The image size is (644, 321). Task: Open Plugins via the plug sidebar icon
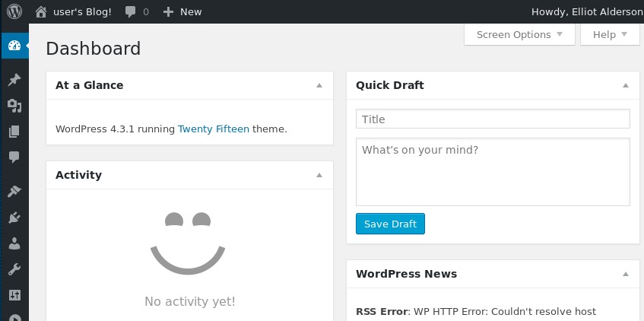(x=14, y=218)
